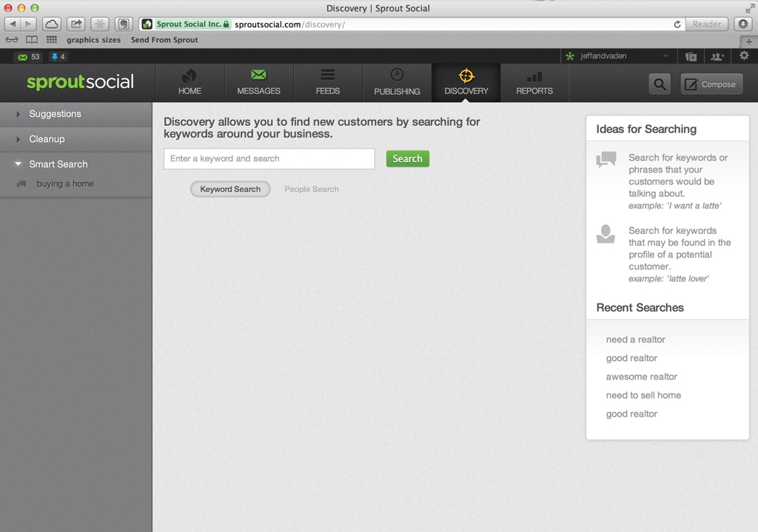Click the Sprout Social Inc. certificate badge

pos(192,24)
